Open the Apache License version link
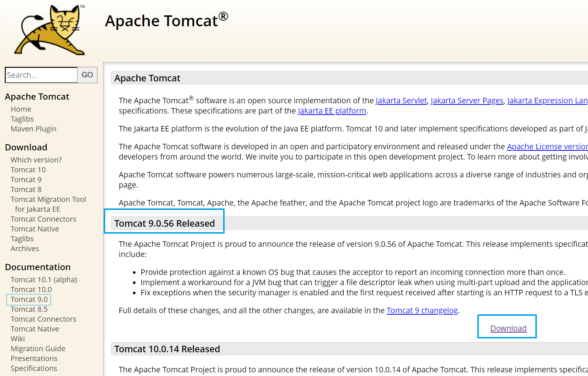Viewport: 588px width, 376px height. click(547, 146)
